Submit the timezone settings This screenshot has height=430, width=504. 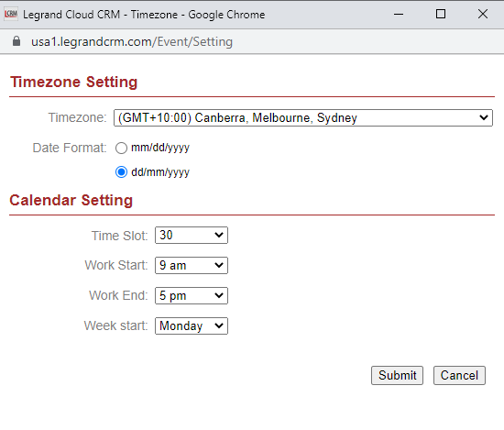click(397, 375)
